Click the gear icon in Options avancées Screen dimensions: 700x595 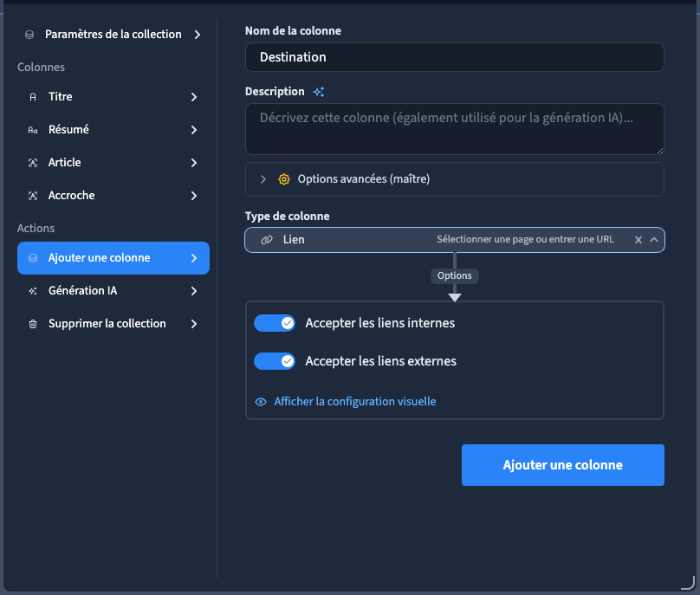click(284, 179)
